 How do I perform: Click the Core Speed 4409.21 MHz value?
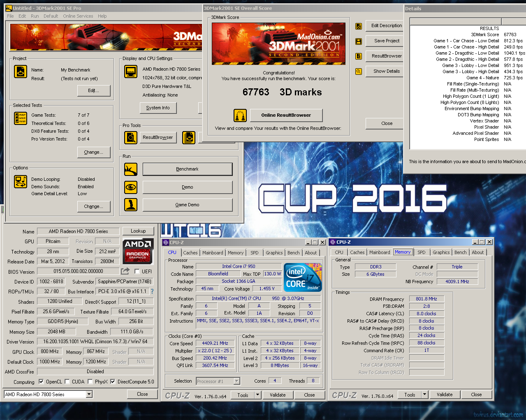[x=215, y=343]
